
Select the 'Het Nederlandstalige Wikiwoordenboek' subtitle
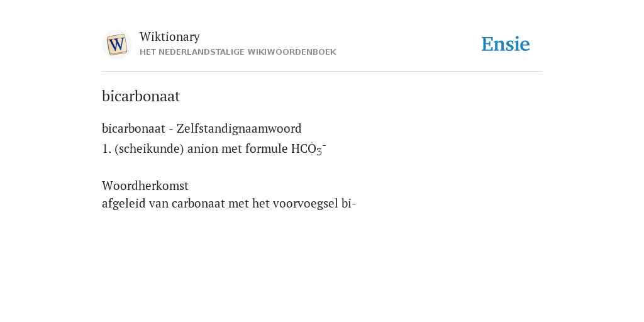(x=238, y=52)
